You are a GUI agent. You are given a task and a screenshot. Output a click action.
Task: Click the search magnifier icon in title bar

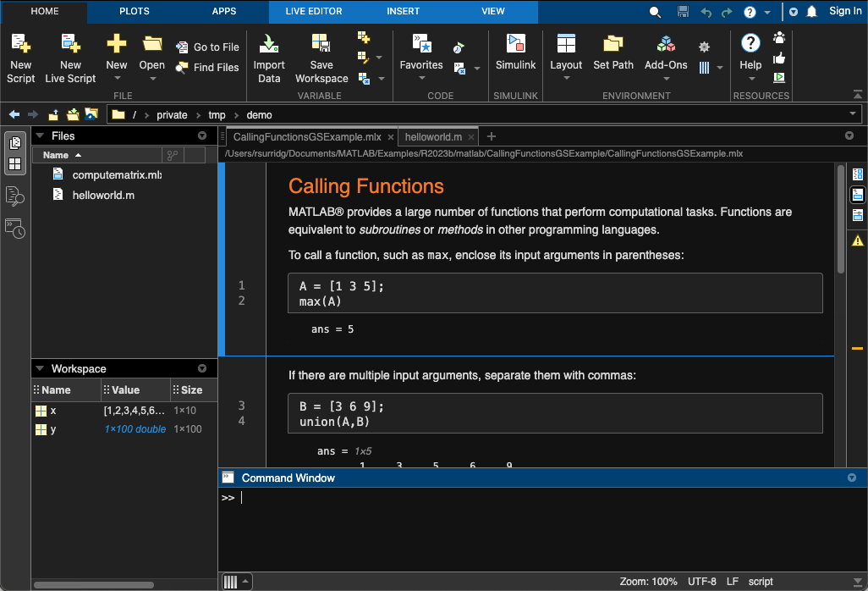655,12
